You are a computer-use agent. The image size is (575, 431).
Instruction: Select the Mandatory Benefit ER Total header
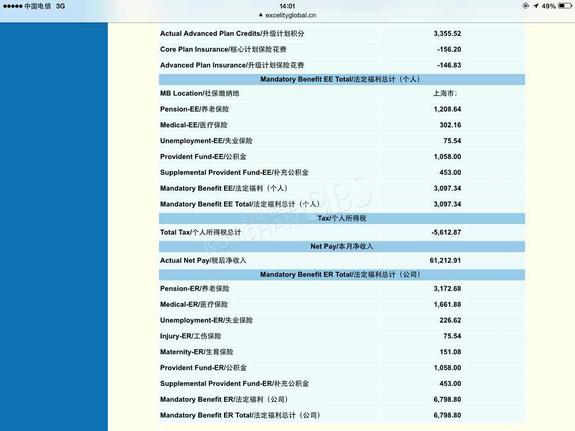coord(342,275)
